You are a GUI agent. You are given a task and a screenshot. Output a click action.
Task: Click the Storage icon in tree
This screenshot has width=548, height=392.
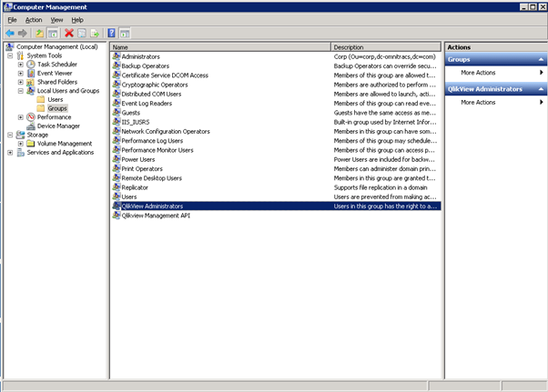tap(21, 135)
